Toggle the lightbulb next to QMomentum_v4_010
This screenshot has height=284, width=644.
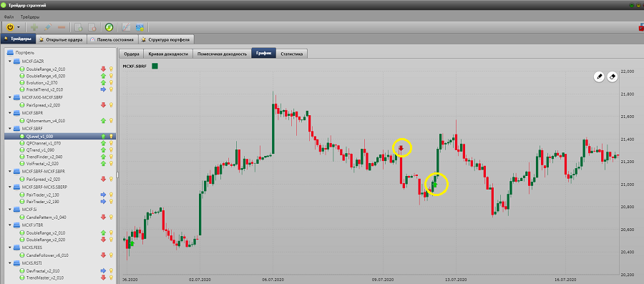[x=111, y=121]
